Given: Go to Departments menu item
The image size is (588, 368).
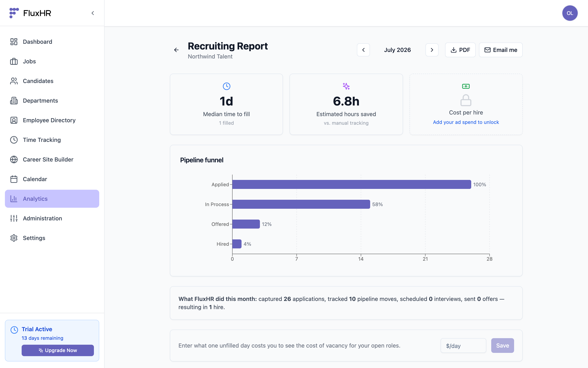Looking at the screenshot, I should point(52,101).
